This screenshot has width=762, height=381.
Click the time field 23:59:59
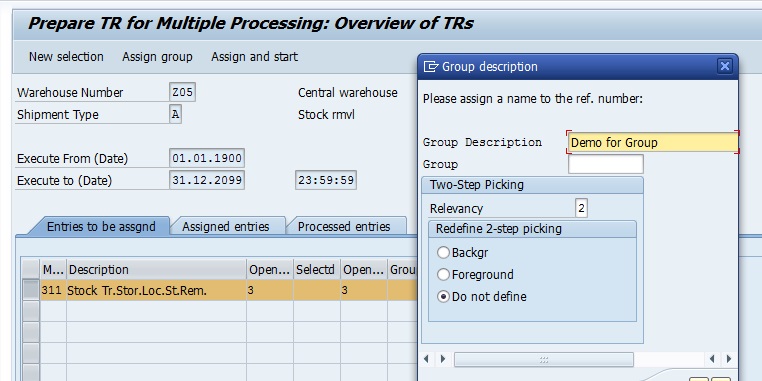[326, 180]
